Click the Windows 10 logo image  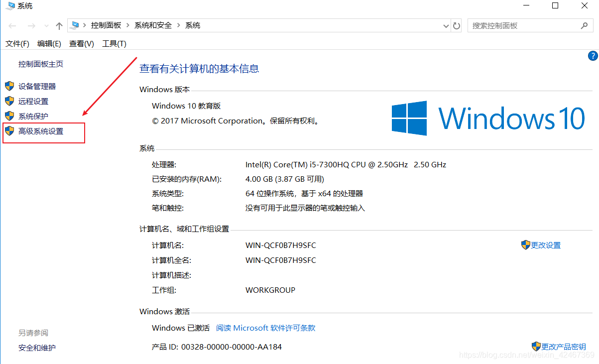click(x=488, y=118)
